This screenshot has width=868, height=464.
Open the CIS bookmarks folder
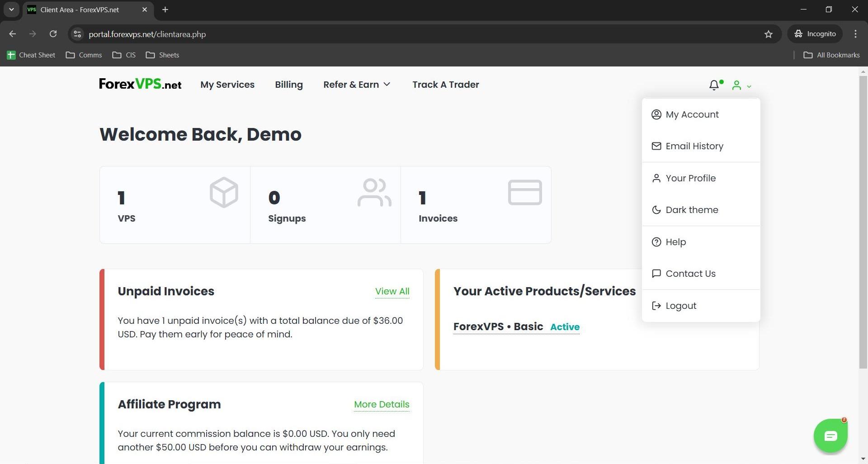coord(124,55)
